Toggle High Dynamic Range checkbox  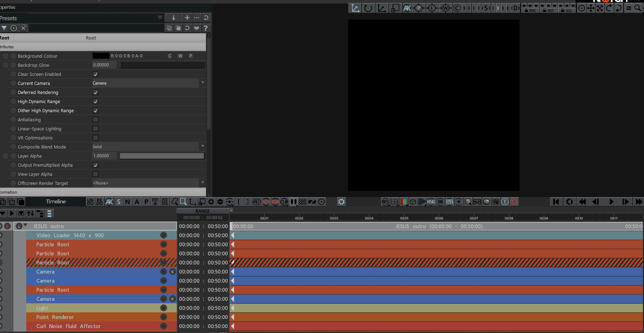coord(95,101)
